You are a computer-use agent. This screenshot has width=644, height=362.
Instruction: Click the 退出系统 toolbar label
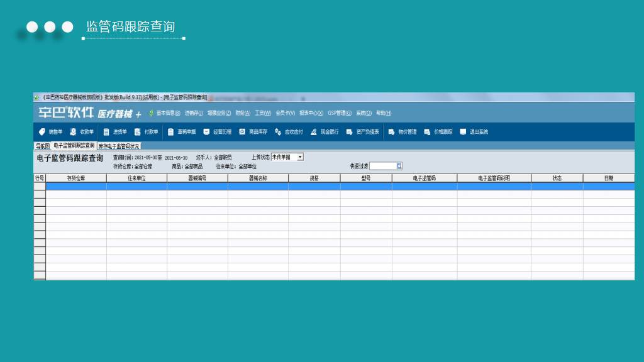click(x=479, y=132)
